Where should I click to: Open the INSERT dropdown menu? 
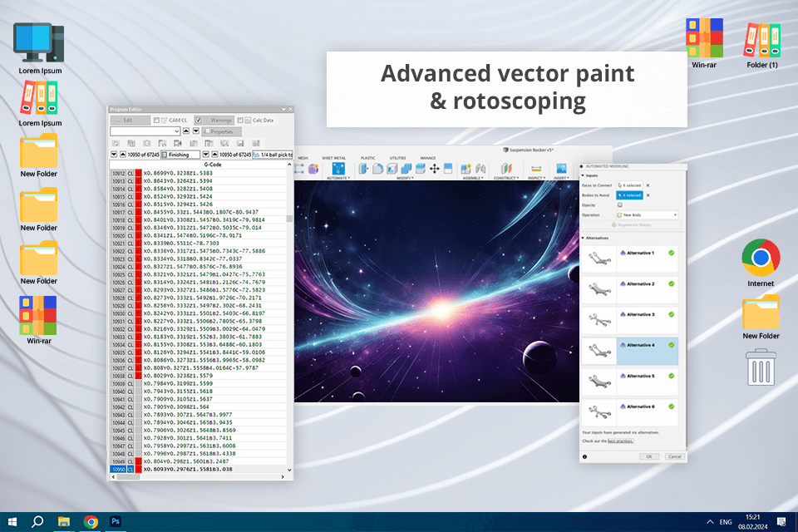(x=561, y=178)
